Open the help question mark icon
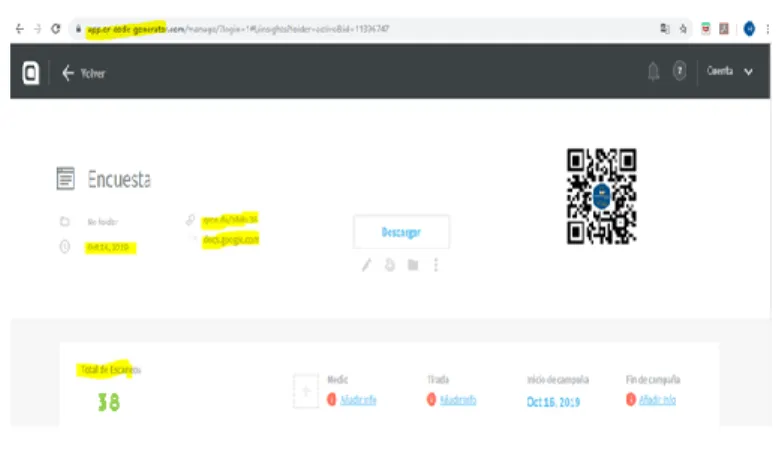Image resolution: width=779 pixels, height=456 pixels. pos(680,71)
